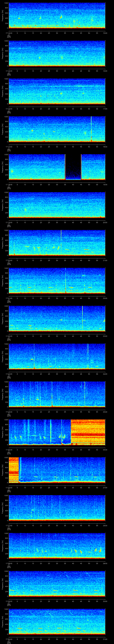Click the 17:14:00 time axis label
The image size is (114, 644).
pyautogui.click(x=9, y=33)
